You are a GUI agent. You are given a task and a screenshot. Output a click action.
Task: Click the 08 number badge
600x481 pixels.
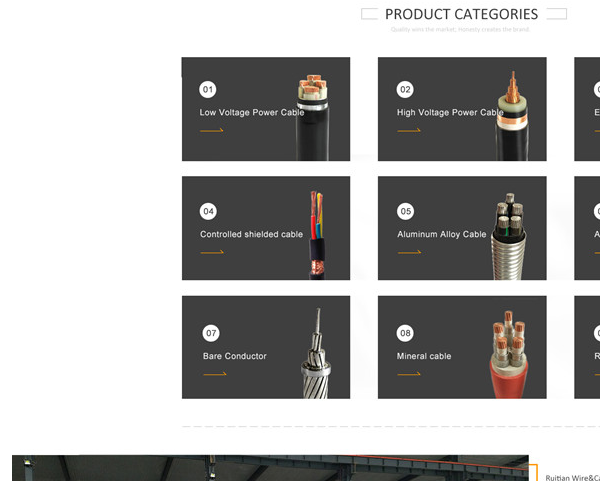tap(405, 333)
